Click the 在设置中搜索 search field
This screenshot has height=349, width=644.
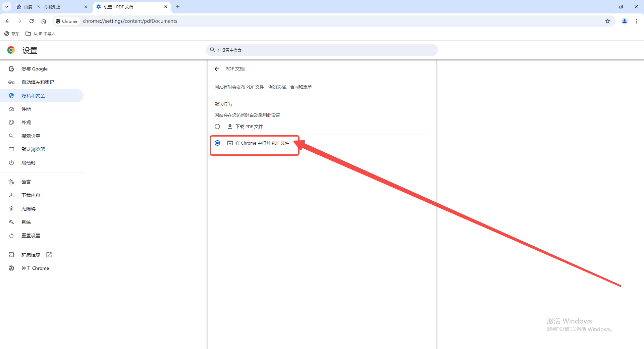pos(322,50)
